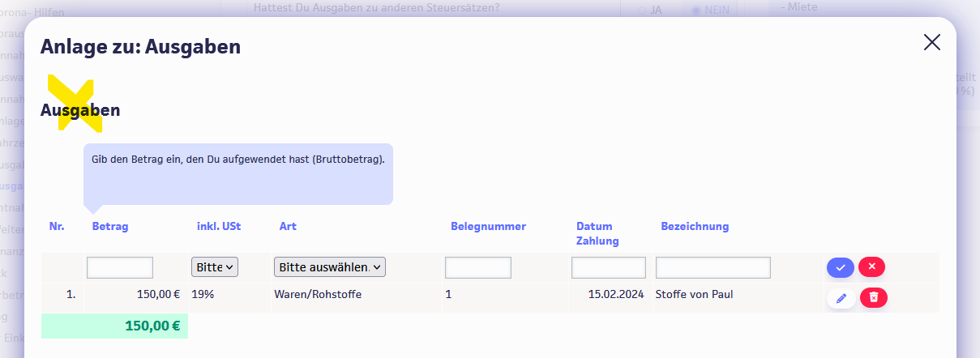Edit the Stoffe von Paul entry

point(841,299)
